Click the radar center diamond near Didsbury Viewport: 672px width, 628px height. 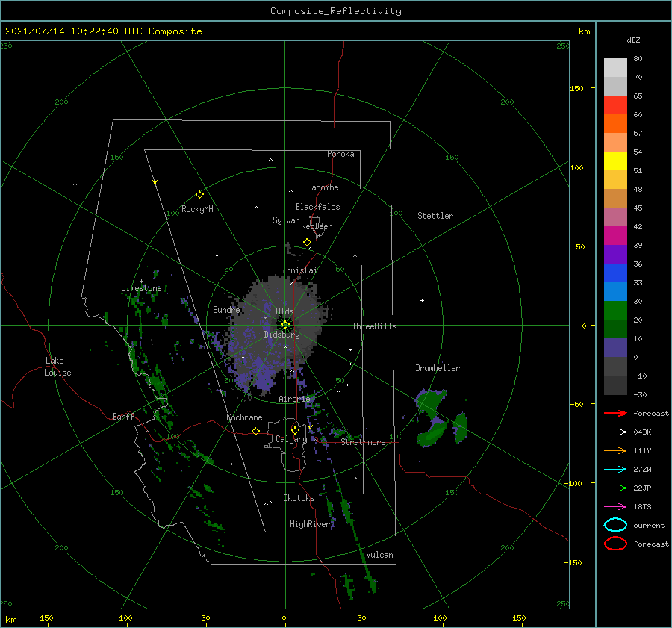(x=285, y=325)
